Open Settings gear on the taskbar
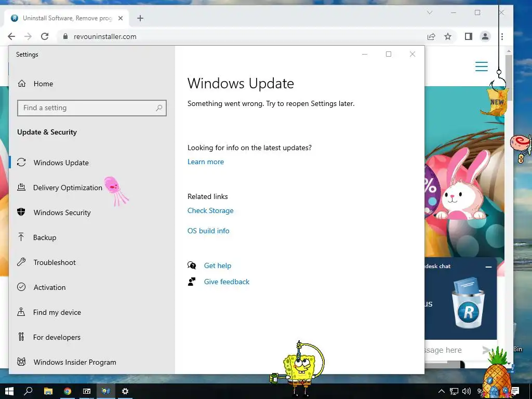This screenshot has height=399, width=532. coord(125,391)
